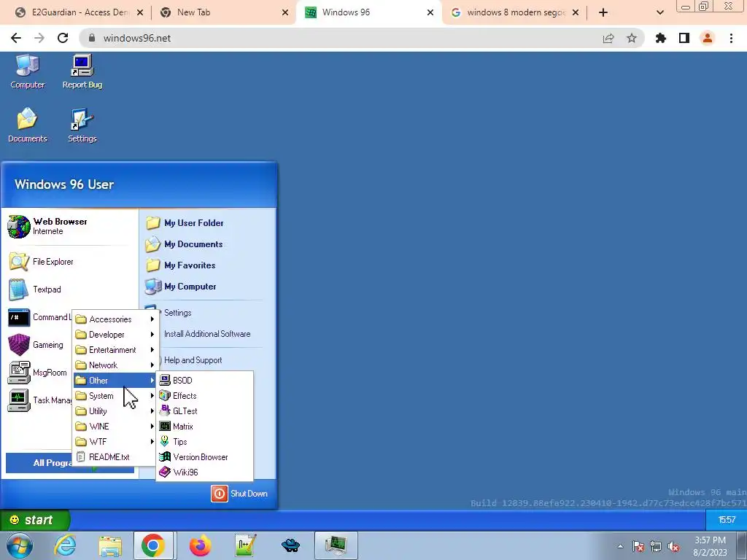Launch Internet Explorer from host taskbar
747x560 pixels.
pyautogui.click(x=65, y=545)
